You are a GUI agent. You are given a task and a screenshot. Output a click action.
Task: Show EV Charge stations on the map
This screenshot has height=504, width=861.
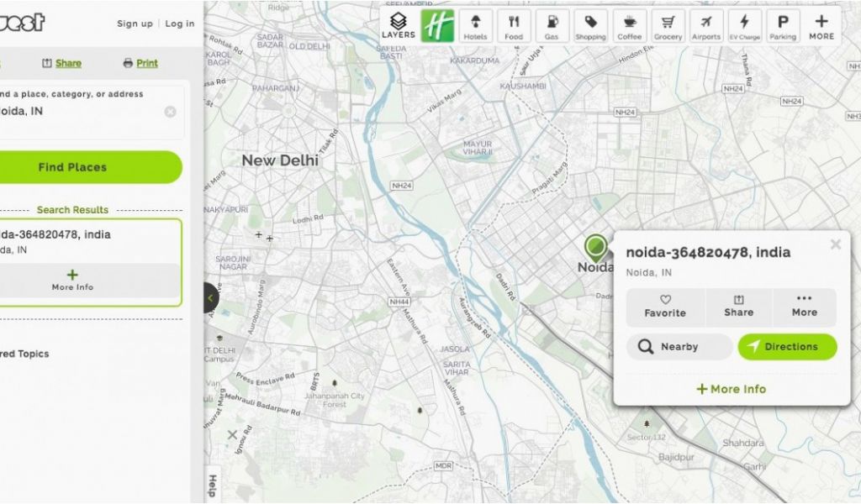point(745,25)
